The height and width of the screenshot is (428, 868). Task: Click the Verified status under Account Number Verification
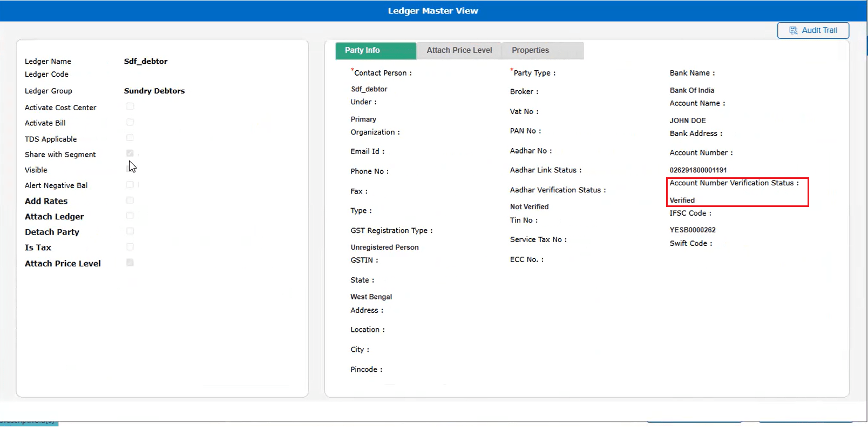click(x=682, y=200)
